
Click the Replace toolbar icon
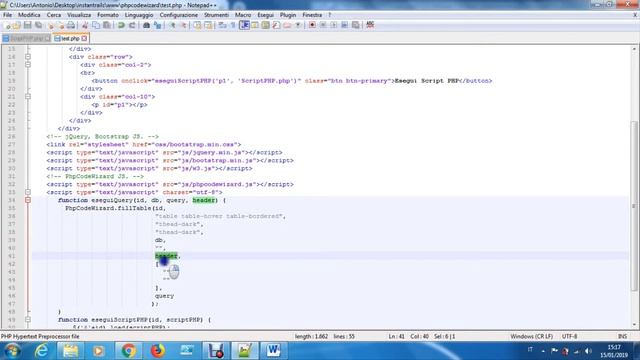pyautogui.click(x=158, y=25)
